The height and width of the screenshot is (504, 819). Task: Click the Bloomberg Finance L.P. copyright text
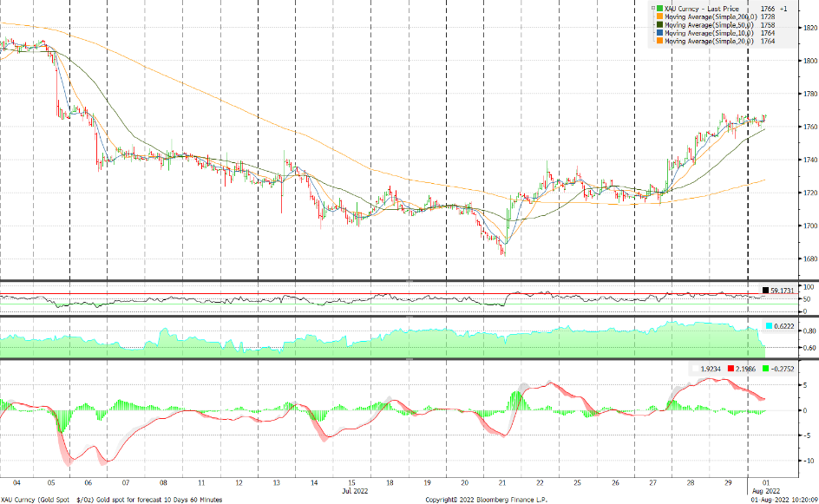486,500
